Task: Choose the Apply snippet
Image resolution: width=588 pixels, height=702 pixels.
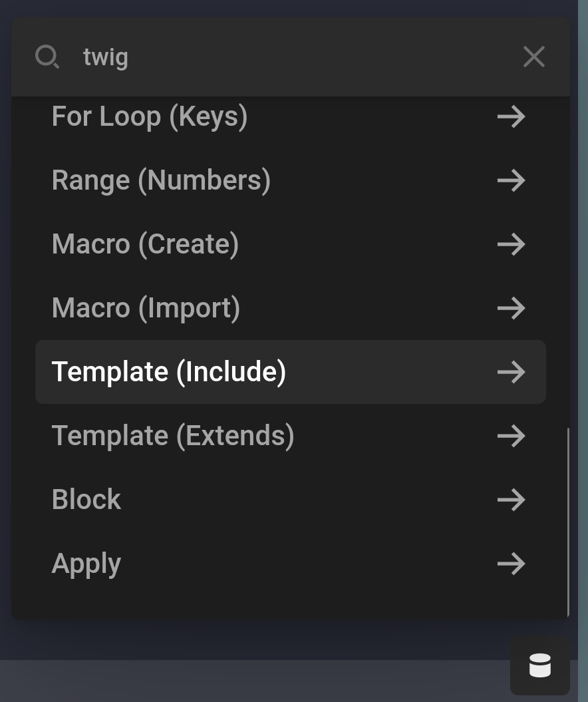Action: tap(86, 564)
